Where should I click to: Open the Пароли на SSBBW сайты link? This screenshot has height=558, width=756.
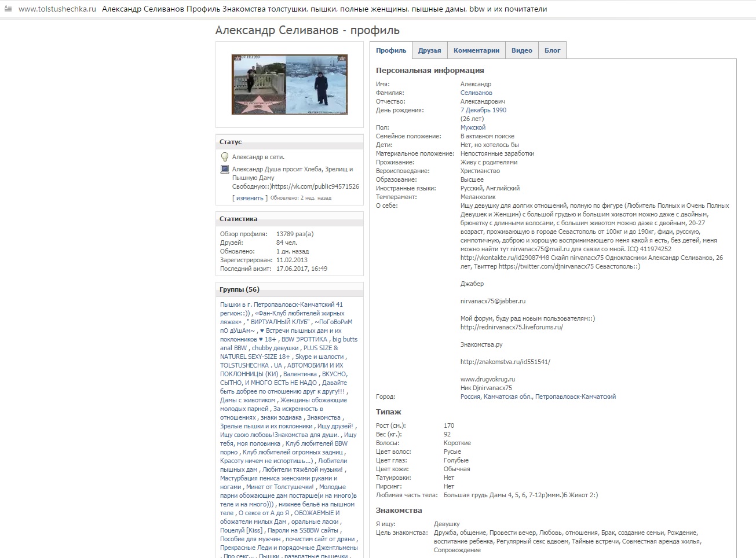pos(303,530)
